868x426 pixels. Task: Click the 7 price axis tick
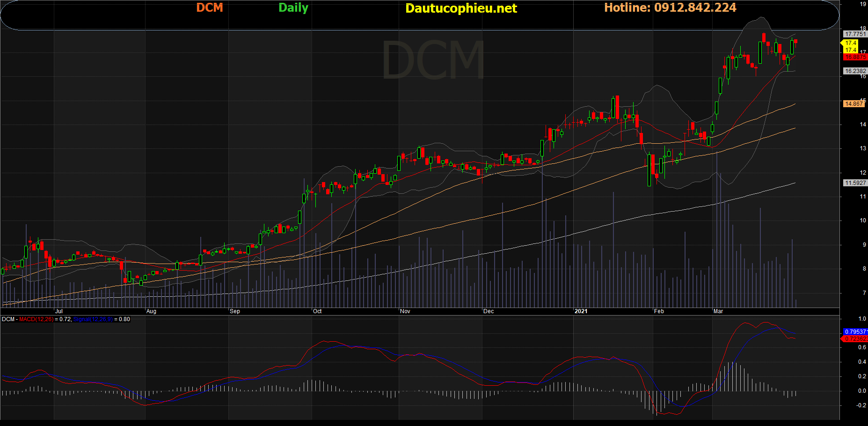(864, 293)
